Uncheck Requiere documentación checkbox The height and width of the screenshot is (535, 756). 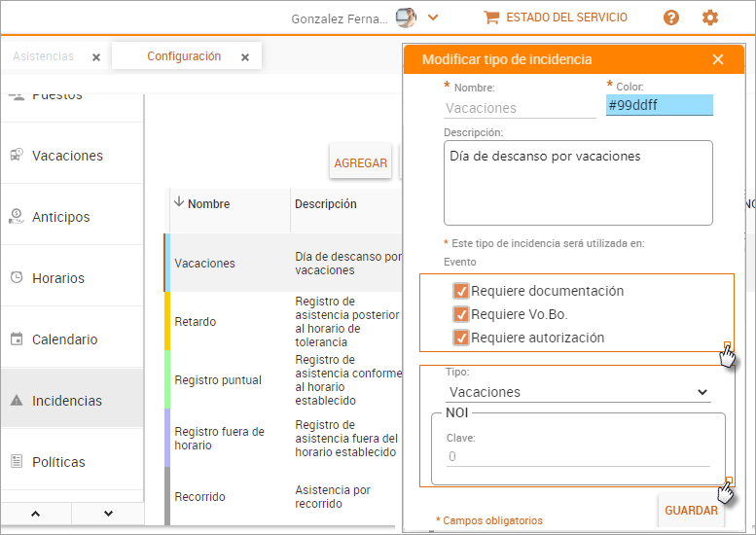tap(461, 291)
